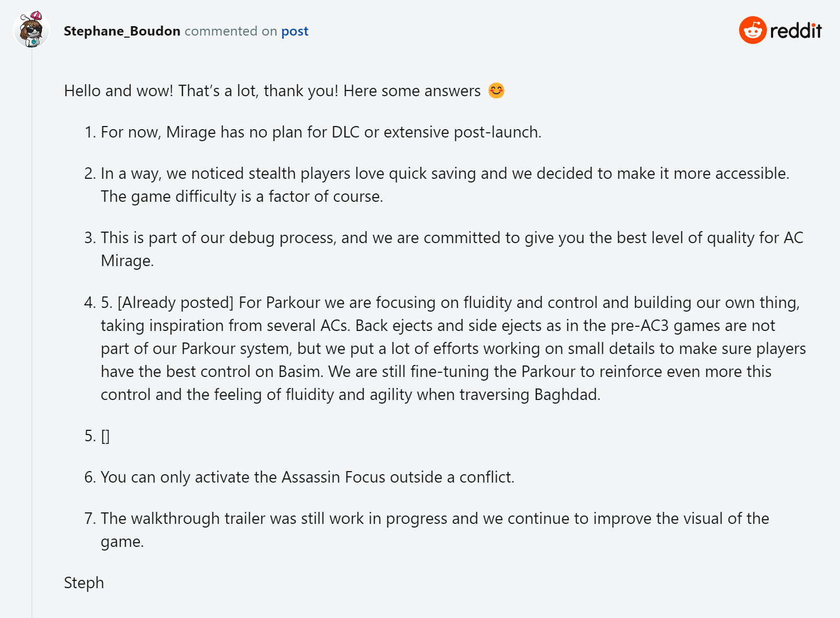
Task: Click the orange Reddit Snoo logo
Action: 752,30
